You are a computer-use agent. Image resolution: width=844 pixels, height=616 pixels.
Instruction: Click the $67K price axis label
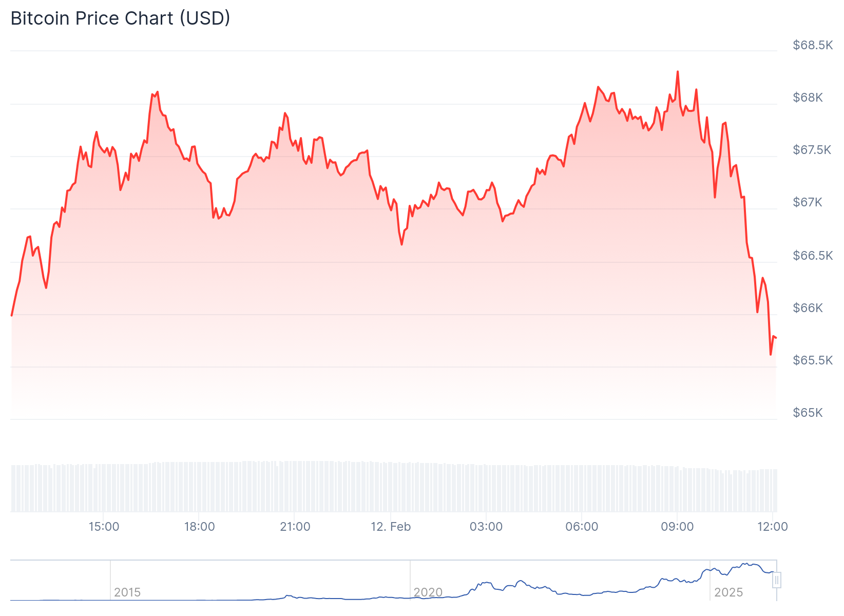(808, 202)
